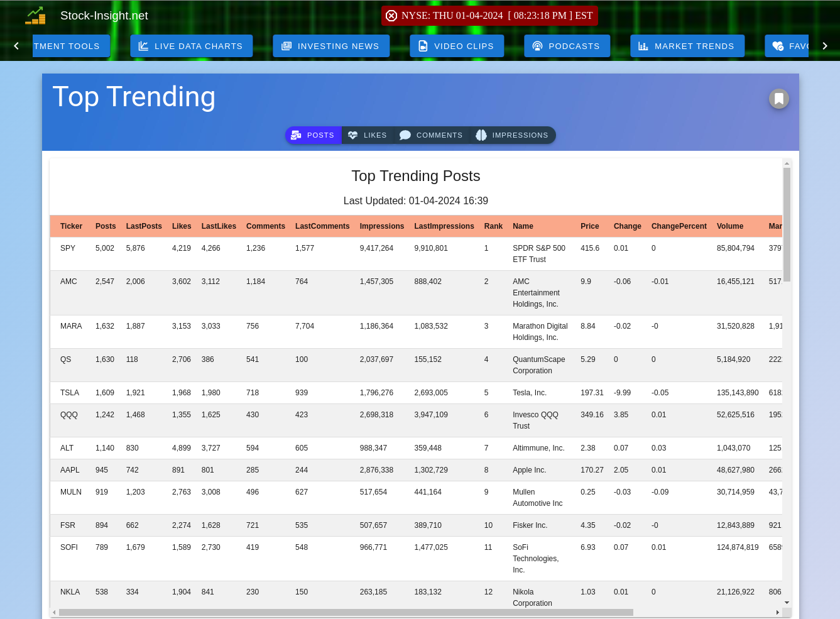Click the Ticker column header
This screenshot has width=840, height=619.
(71, 226)
